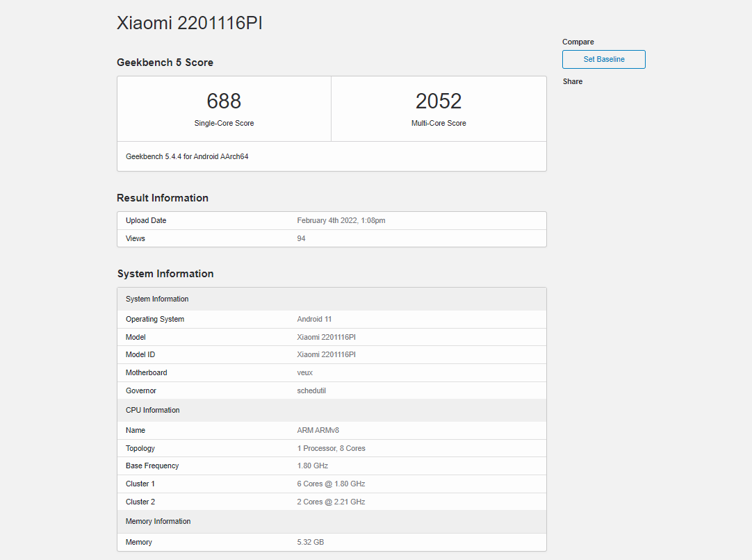Click the Operating System label
Screen dimensions: 752x560
(x=155, y=320)
